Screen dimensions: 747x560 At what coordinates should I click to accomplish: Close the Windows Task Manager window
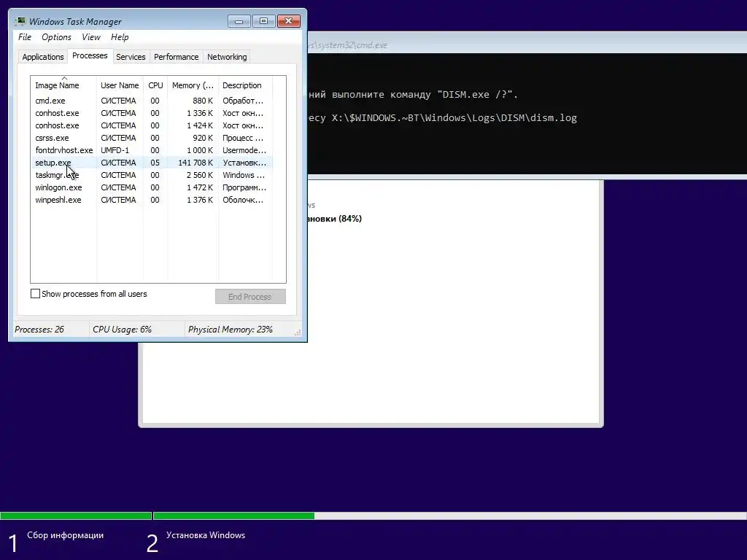pyautogui.click(x=288, y=21)
